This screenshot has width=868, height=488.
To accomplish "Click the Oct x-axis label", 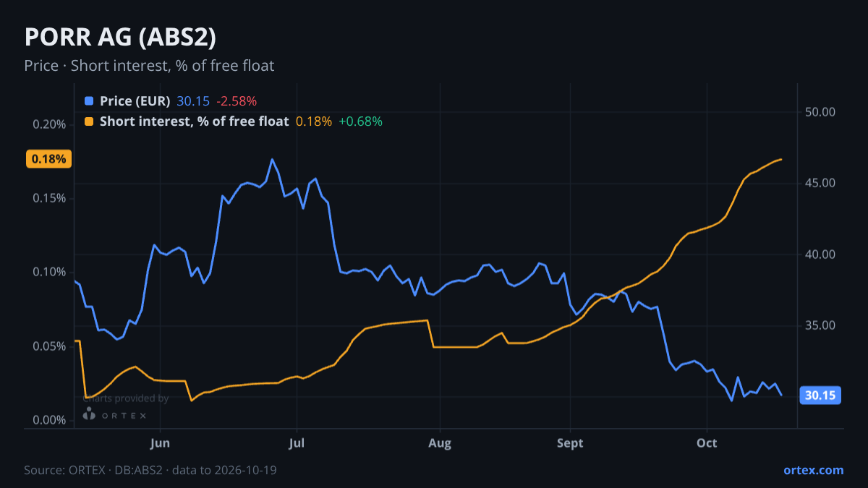I will pos(707,443).
